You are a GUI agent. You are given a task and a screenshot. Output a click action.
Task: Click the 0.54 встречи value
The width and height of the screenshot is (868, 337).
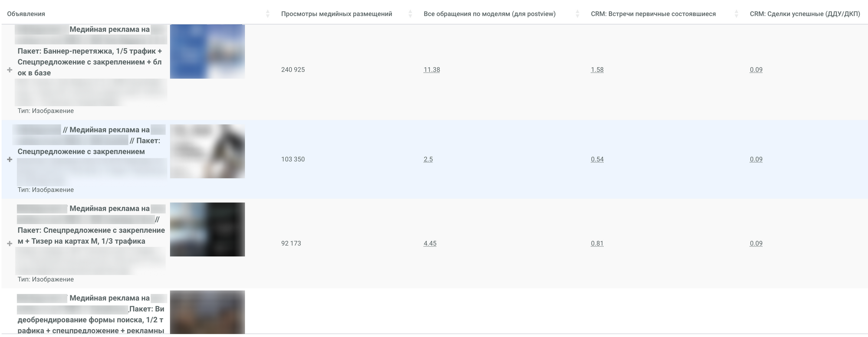(597, 160)
